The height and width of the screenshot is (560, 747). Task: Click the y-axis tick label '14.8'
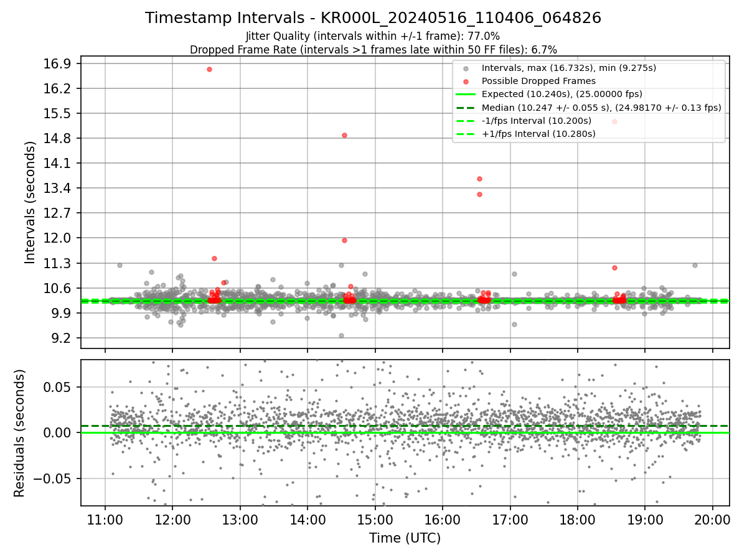(x=59, y=138)
